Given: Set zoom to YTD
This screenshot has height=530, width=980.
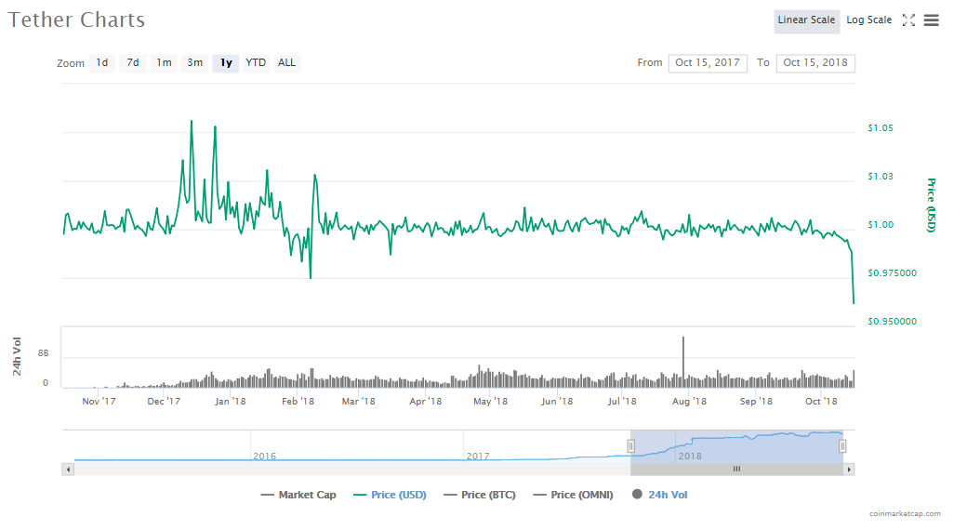Looking at the screenshot, I should pyautogui.click(x=256, y=62).
